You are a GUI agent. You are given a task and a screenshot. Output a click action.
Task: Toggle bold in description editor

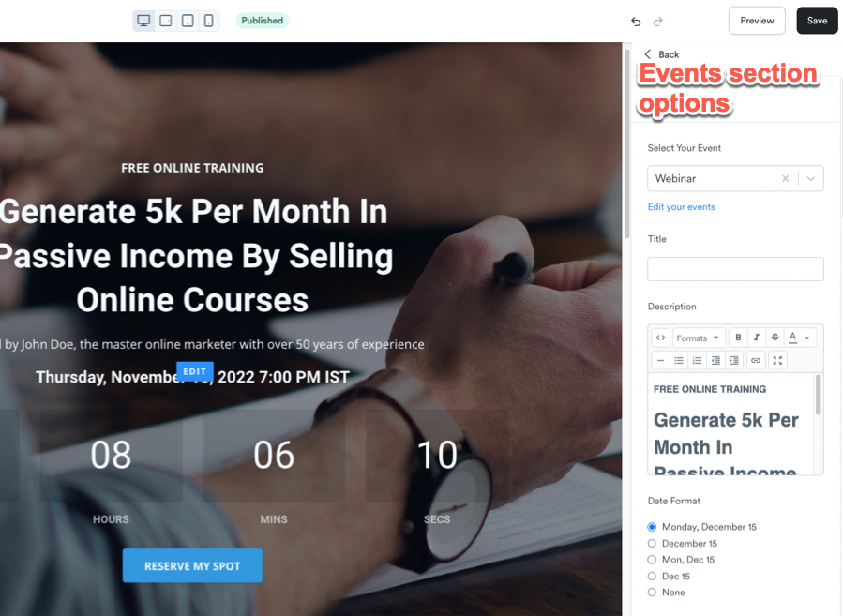tap(738, 338)
